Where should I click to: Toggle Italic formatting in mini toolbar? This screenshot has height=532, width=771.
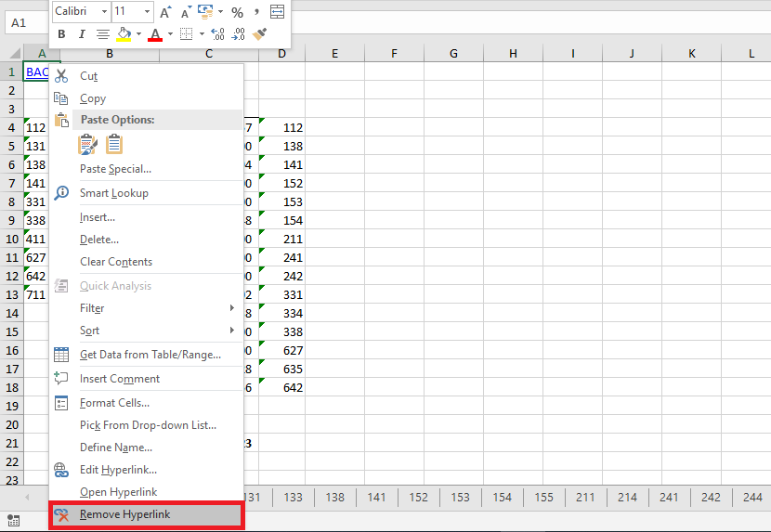coord(81,34)
